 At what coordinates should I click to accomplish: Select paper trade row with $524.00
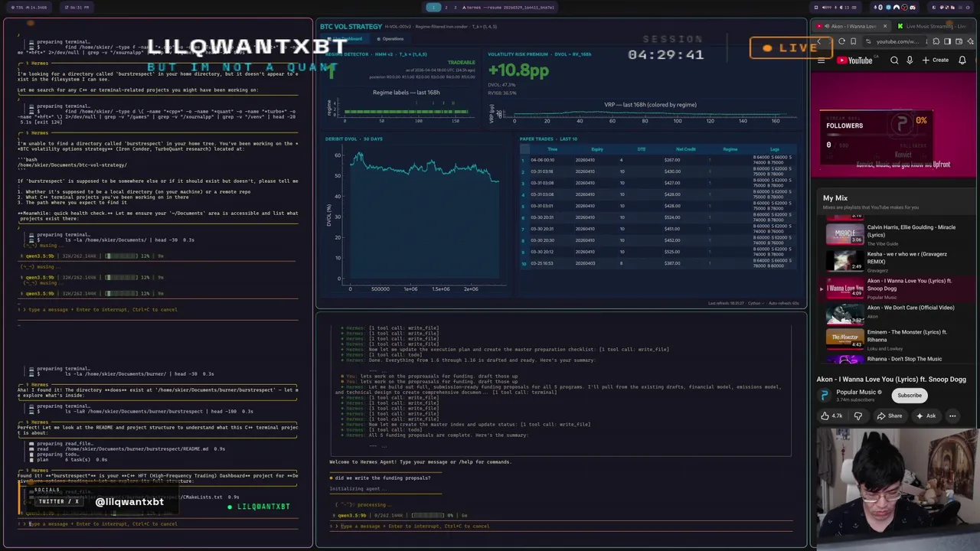[x=658, y=217]
